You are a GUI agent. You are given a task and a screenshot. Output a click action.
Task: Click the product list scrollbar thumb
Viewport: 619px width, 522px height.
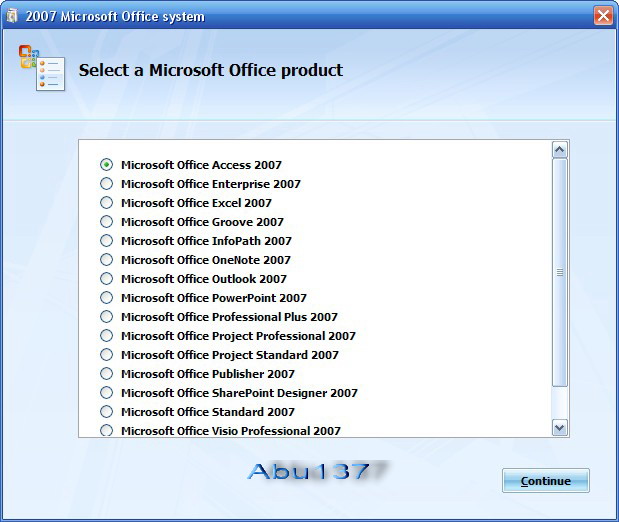560,272
